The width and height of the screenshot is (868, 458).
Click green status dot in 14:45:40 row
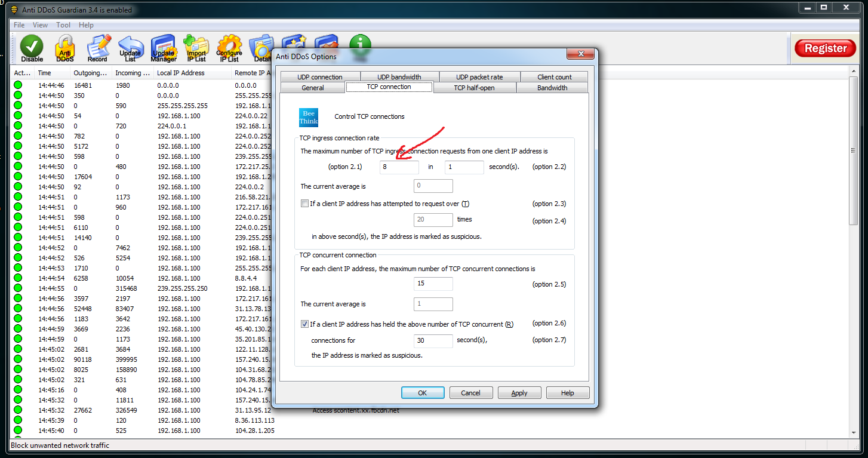coord(18,431)
